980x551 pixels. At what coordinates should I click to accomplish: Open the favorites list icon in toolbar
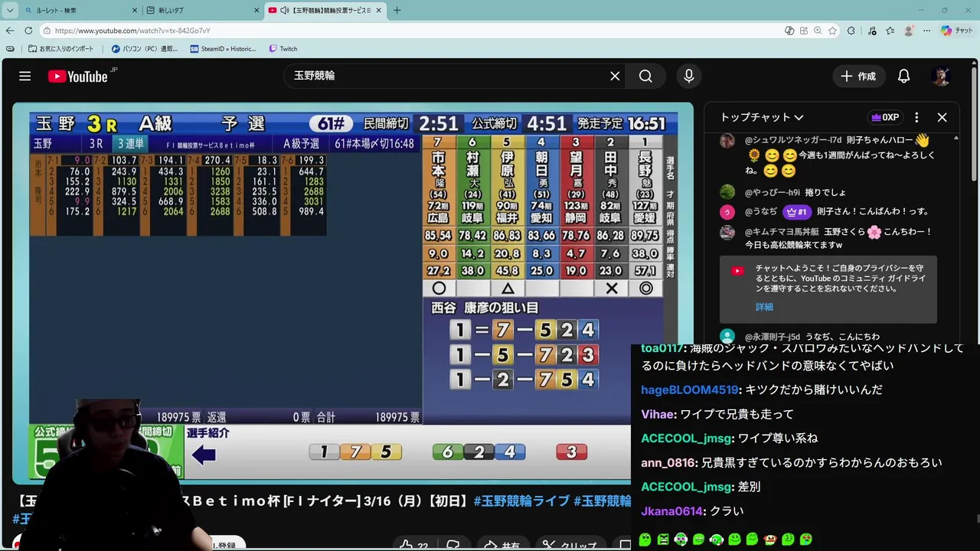890,31
